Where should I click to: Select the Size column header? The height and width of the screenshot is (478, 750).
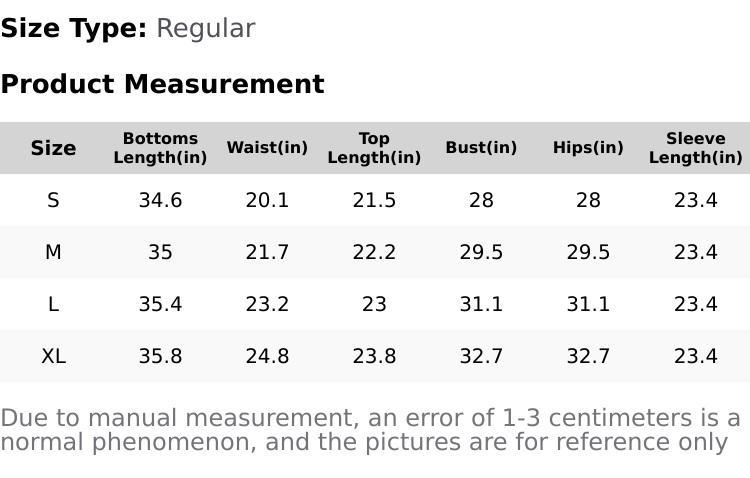pos(53,148)
